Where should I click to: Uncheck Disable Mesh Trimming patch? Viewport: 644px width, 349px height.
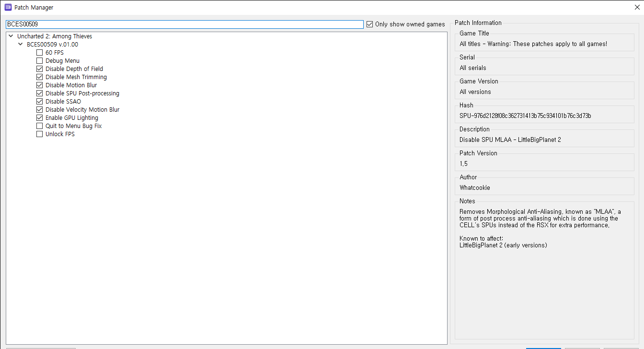click(40, 77)
